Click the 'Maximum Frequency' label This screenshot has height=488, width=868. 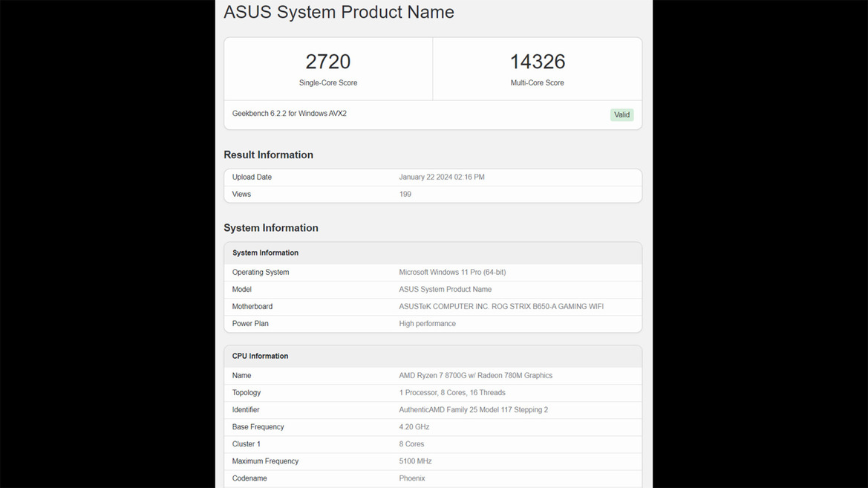coord(265,462)
